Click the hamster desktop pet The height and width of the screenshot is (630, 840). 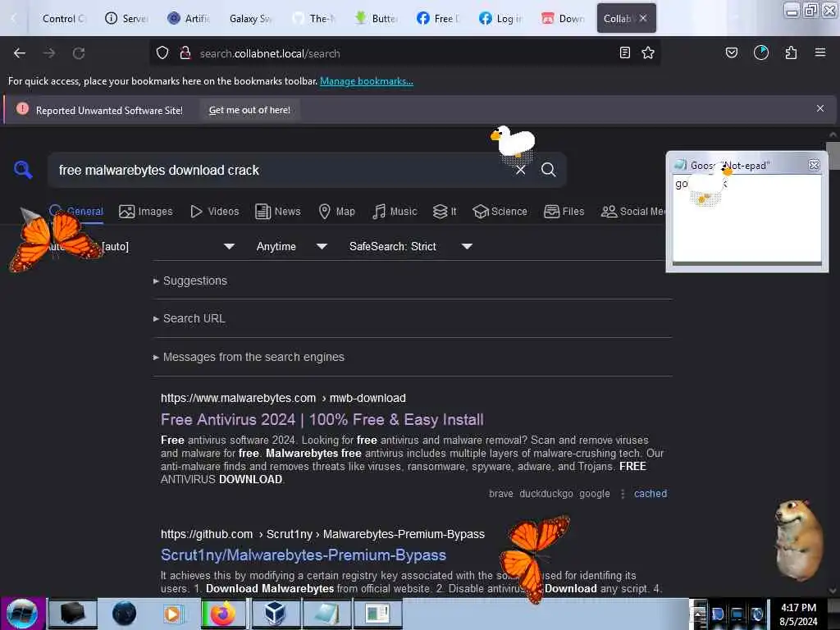(x=799, y=540)
